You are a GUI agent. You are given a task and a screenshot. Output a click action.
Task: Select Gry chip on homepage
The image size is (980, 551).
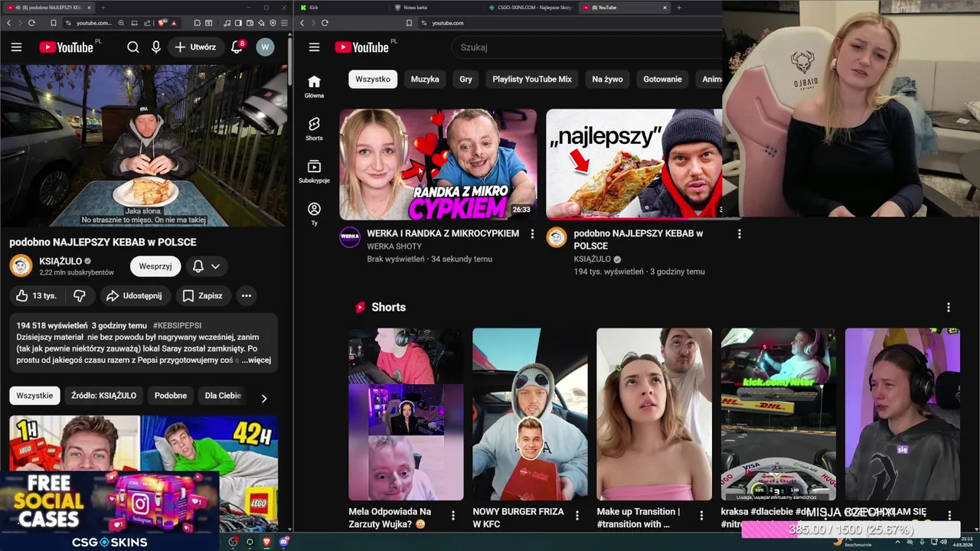(465, 79)
